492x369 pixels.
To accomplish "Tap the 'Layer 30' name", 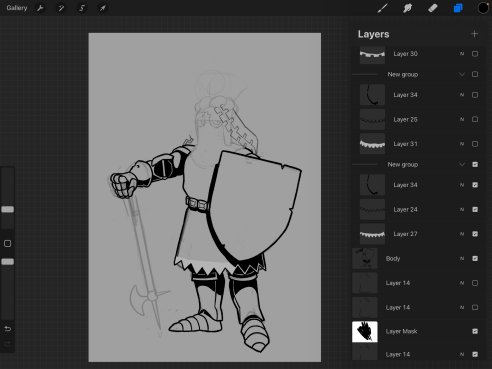I will click(x=405, y=54).
